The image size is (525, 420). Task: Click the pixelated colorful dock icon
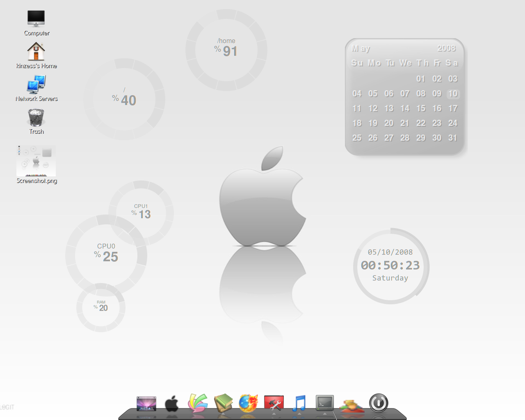tap(352, 405)
